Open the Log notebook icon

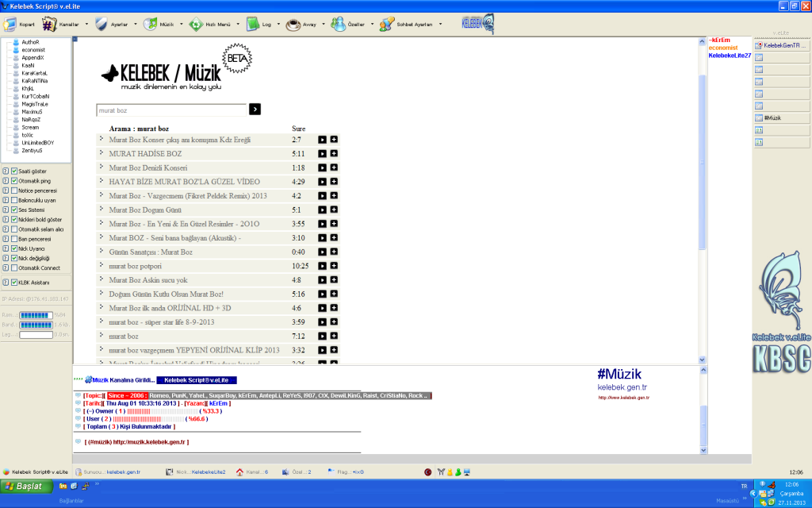[252, 25]
